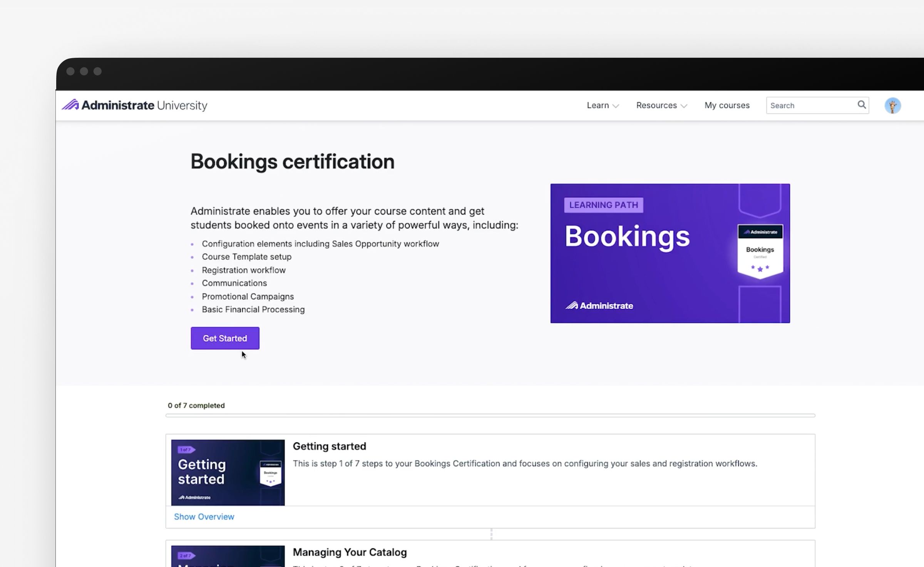Screen dimensions: 924x567
Task: Expand Show Overview for Getting started
Action: click(204, 517)
